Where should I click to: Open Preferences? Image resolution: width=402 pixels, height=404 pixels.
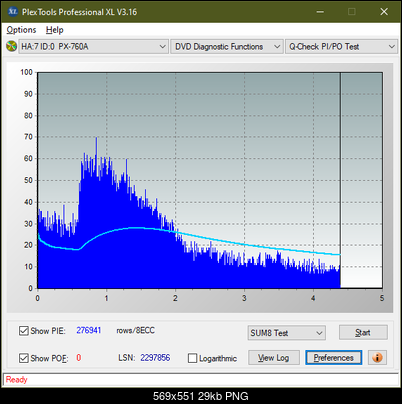click(333, 358)
